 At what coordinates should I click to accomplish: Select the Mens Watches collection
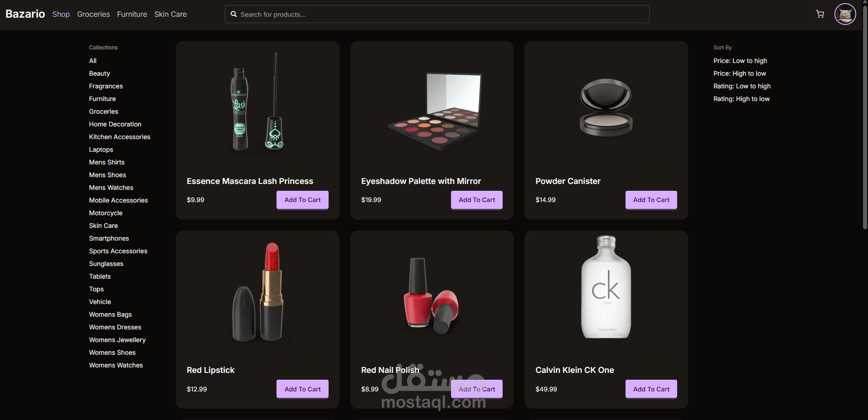click(111, 188)
